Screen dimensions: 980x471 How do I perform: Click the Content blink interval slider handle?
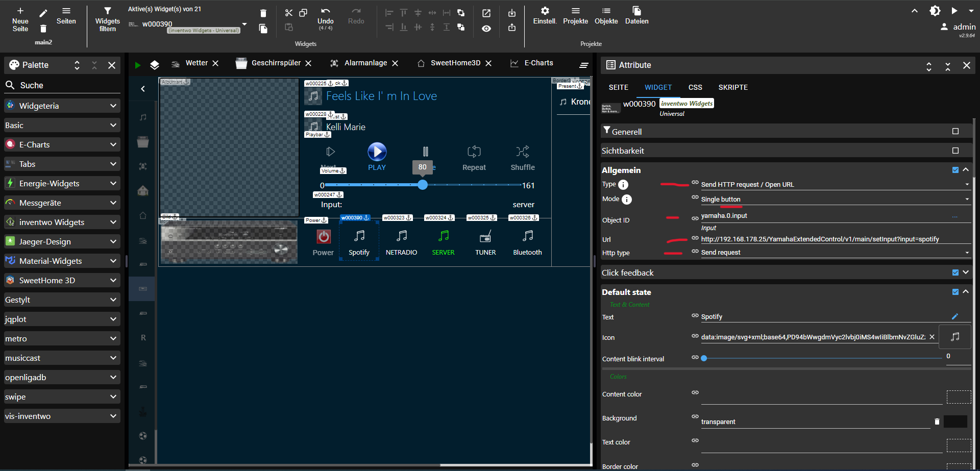tap(704, 358)
